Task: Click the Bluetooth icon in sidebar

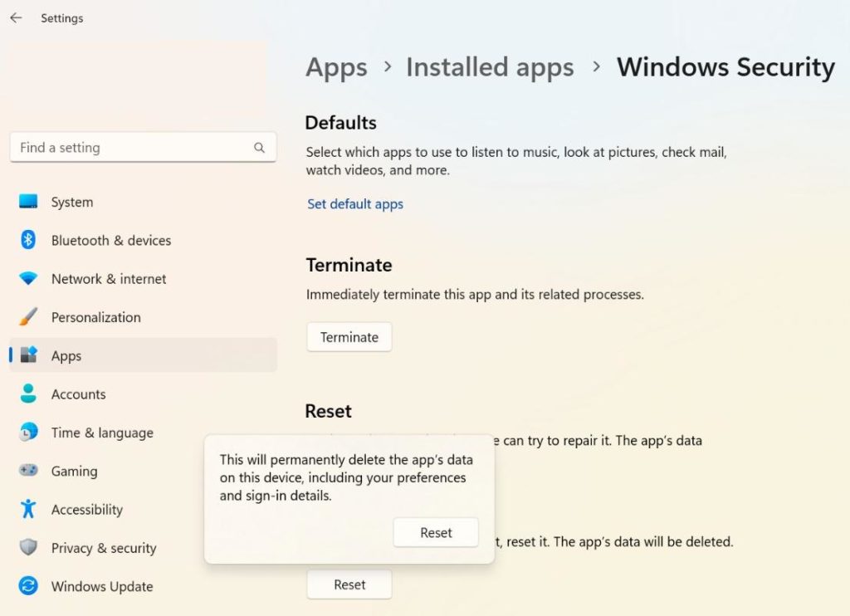Action: (28, 240)
